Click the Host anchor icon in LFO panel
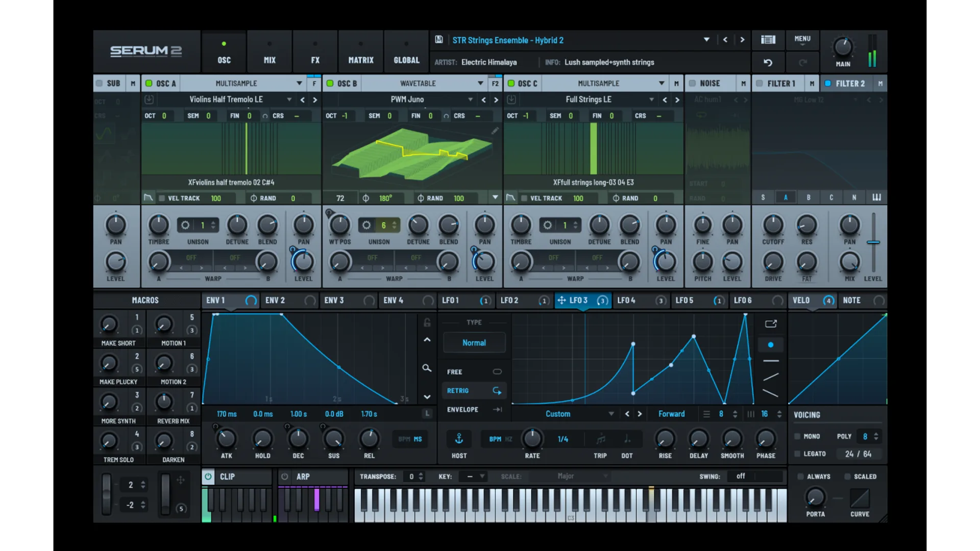Viewport: 980px width, 551px height. (459, 438)
